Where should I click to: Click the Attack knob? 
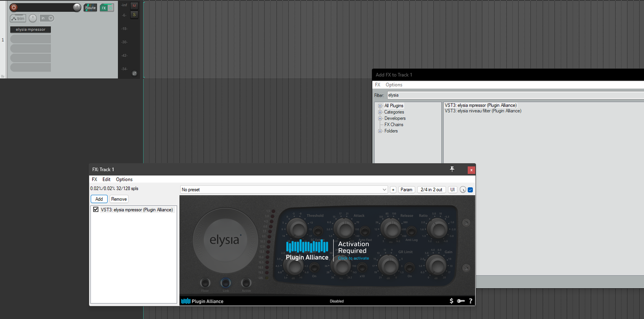click(344, 229)
